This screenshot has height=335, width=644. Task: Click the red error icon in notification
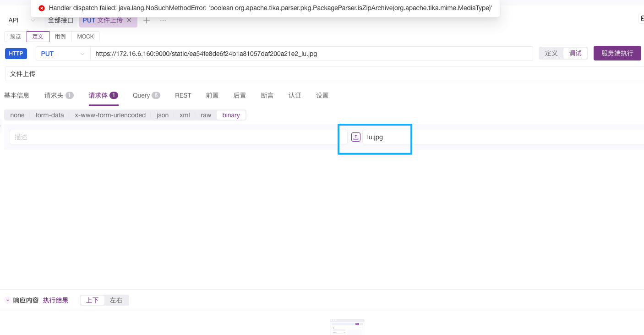(42, 8)
